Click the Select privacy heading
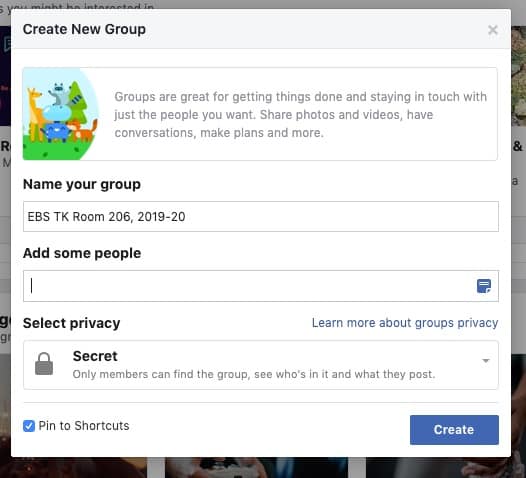This screenshot has width=526, height=478. [x=71, y=323]
